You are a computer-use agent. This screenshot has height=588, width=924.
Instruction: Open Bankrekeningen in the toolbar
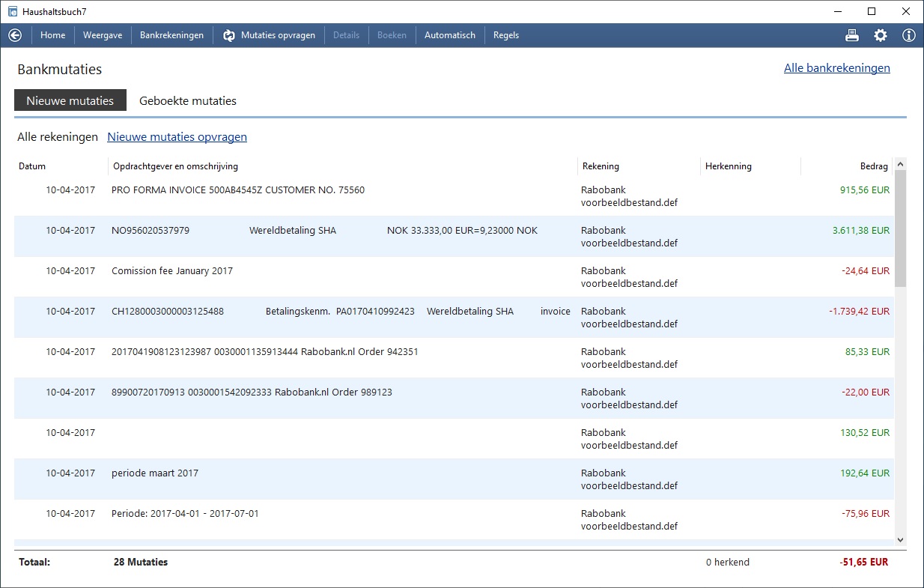tap(171, 35)
